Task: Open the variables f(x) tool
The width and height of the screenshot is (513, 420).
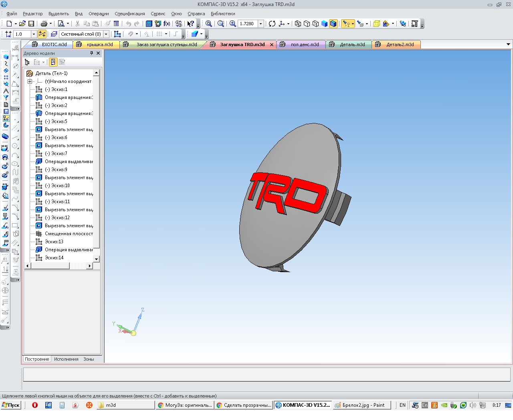Action: pyautogui.click(x=167, y=24)
